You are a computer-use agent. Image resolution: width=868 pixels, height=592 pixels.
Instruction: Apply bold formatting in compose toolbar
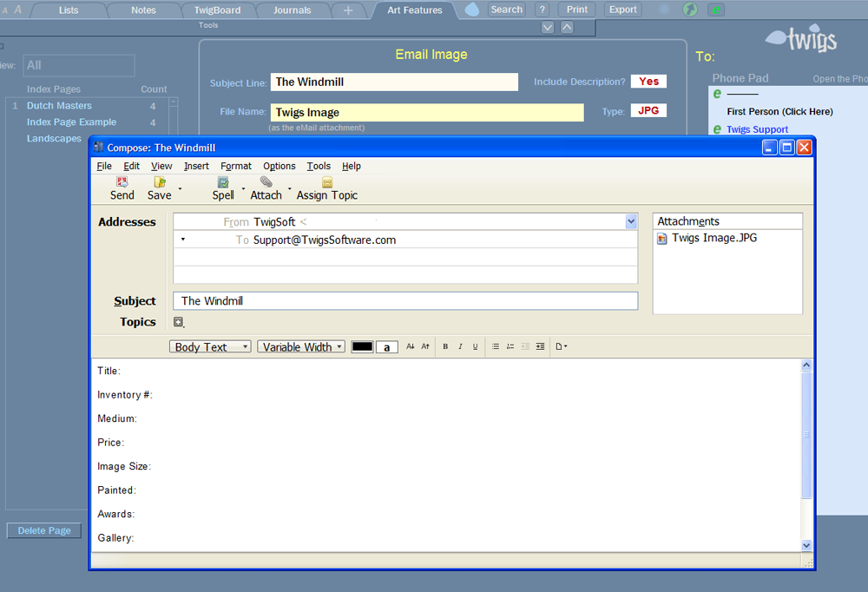pos(445,346)
